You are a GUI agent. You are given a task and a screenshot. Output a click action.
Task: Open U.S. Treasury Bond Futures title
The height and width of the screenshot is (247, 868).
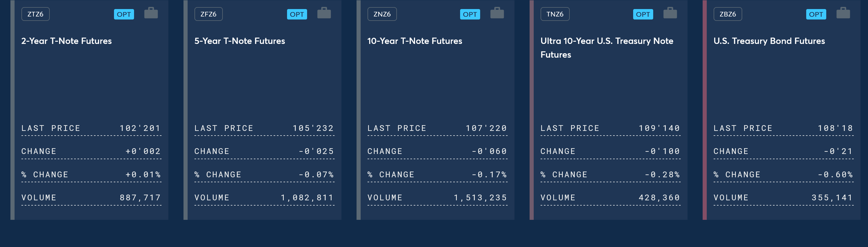click(769, 41)
